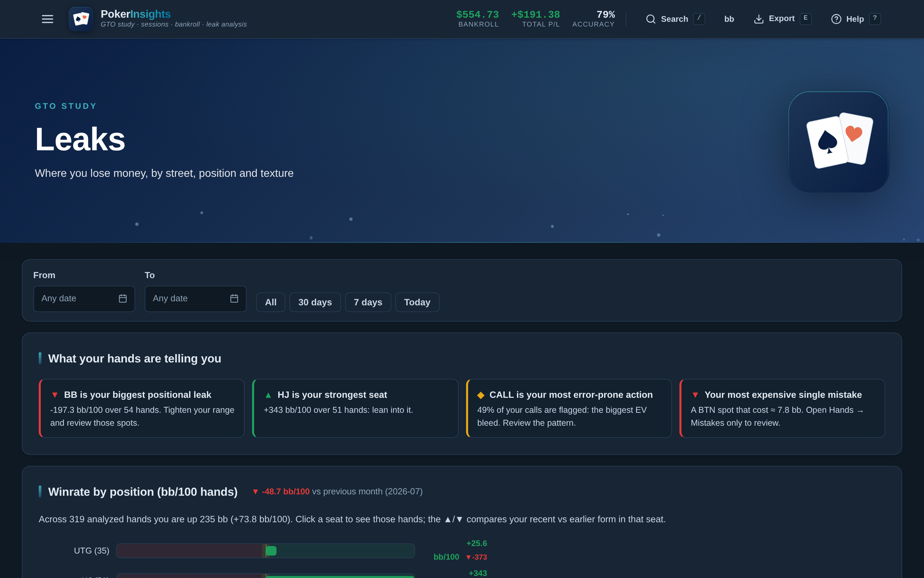
Task: Click Winrate by position section heading
Action: pos(143,492)
